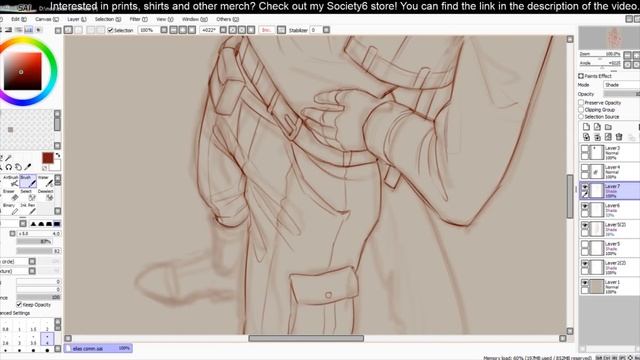
Task: Expand the Paints Effect section
Action: 581,76
